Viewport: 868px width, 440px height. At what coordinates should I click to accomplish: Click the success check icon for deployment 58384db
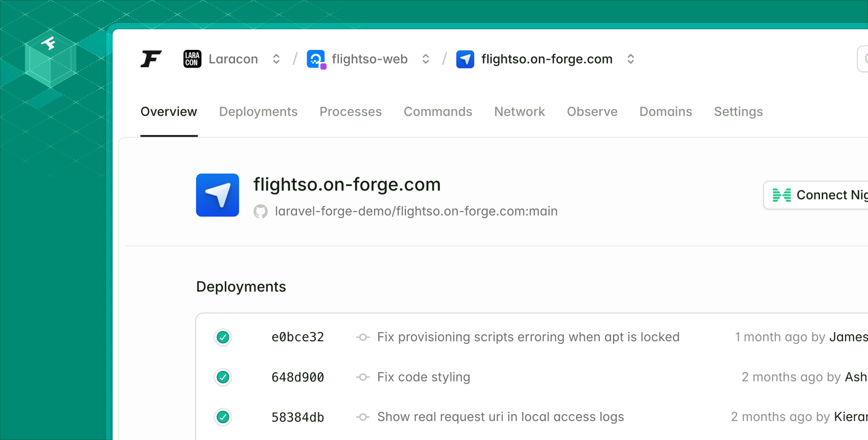click(x=223, y=417)
